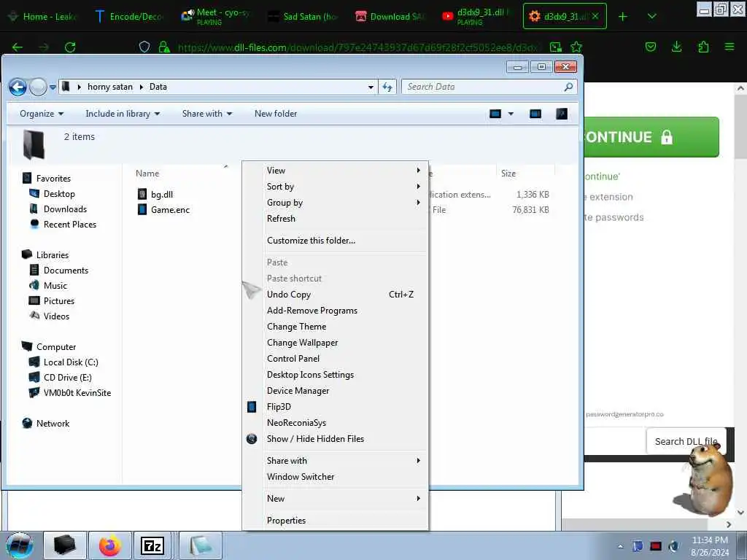
Task: Click the Explorer forward arrow button
Action: [x=38, y=87]
